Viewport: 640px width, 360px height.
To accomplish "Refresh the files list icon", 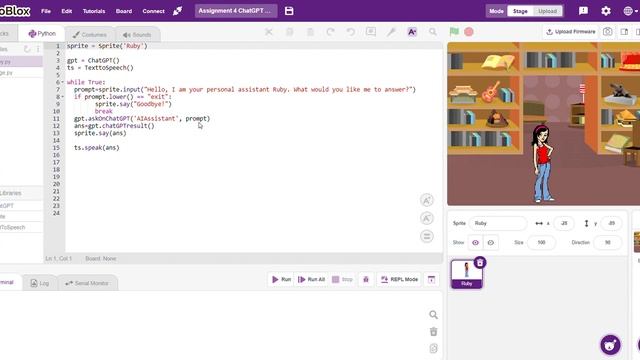I will [x=27, y=49].
